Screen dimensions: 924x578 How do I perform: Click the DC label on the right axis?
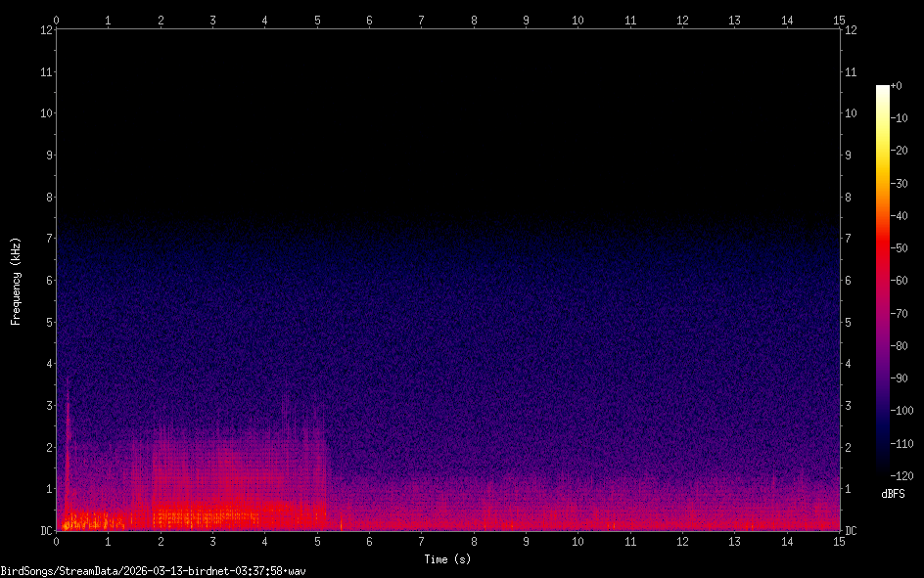pos(851,531)
